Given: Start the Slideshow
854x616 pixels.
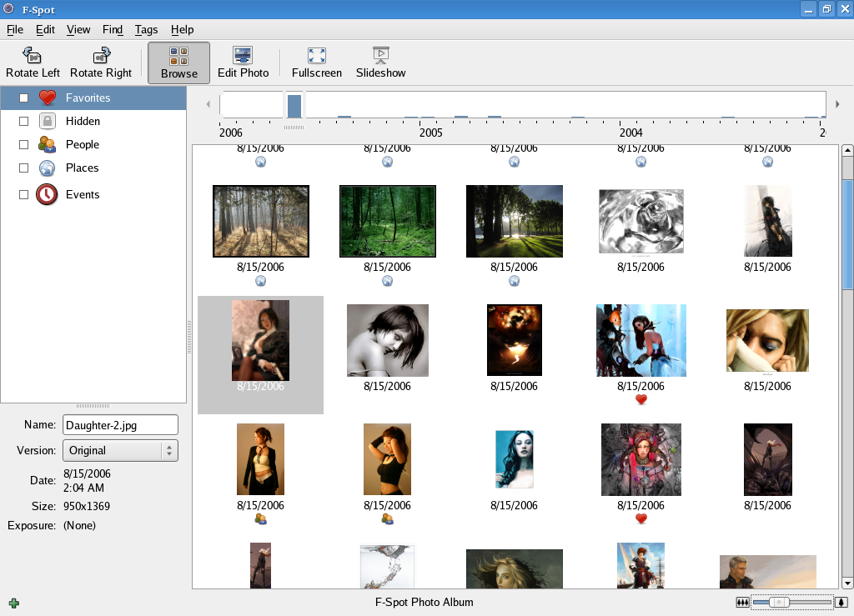Looking at the screenshot, I should (x=380, y=63).
